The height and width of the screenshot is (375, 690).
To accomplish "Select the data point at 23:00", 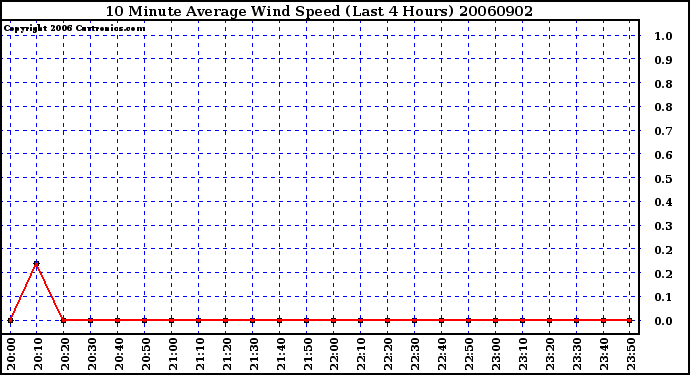I will pos(495,320).
